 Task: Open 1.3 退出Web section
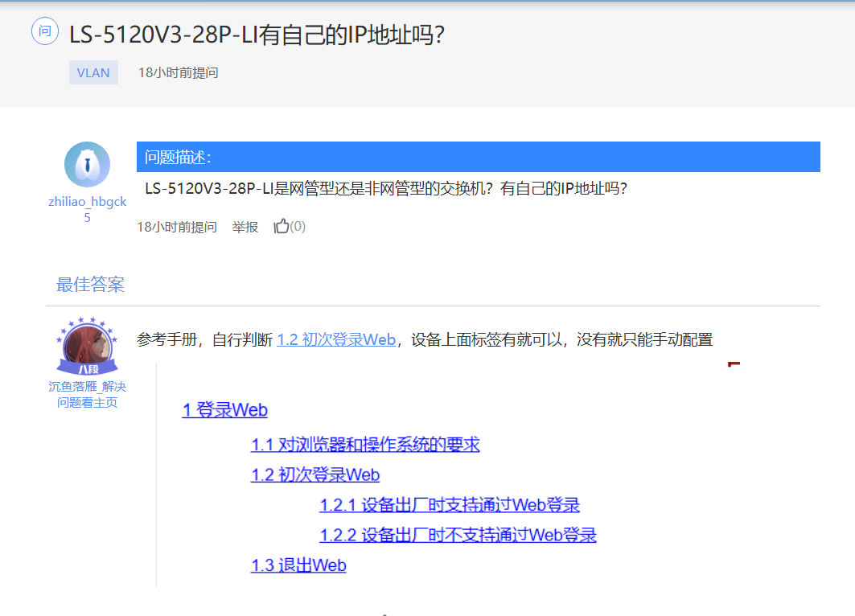click(x=298, y=565)
